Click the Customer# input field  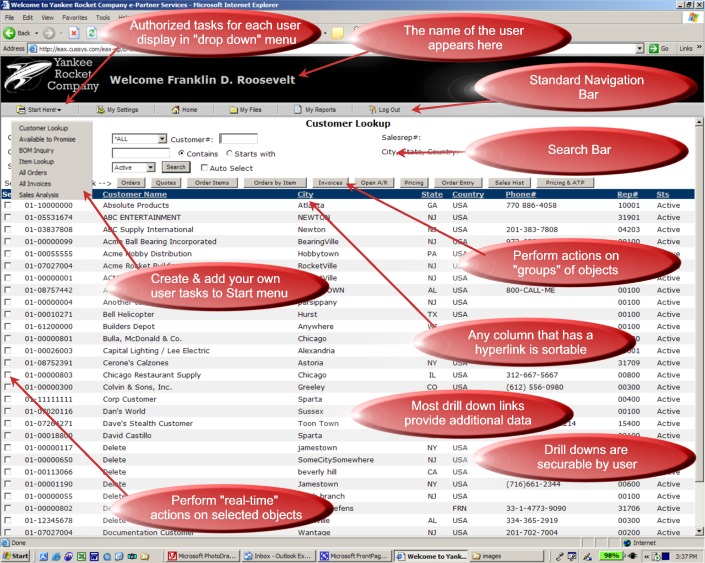(238, 139)
